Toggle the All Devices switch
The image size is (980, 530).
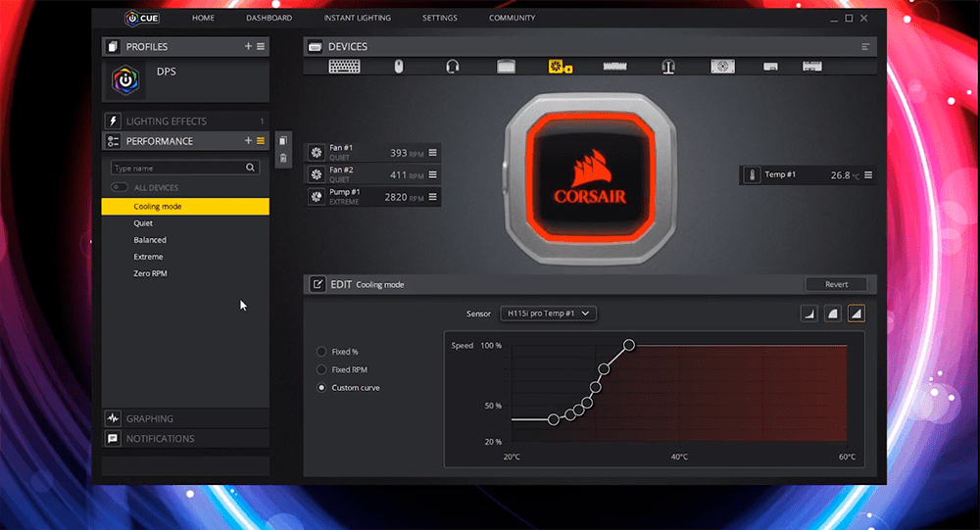(120, 187)
